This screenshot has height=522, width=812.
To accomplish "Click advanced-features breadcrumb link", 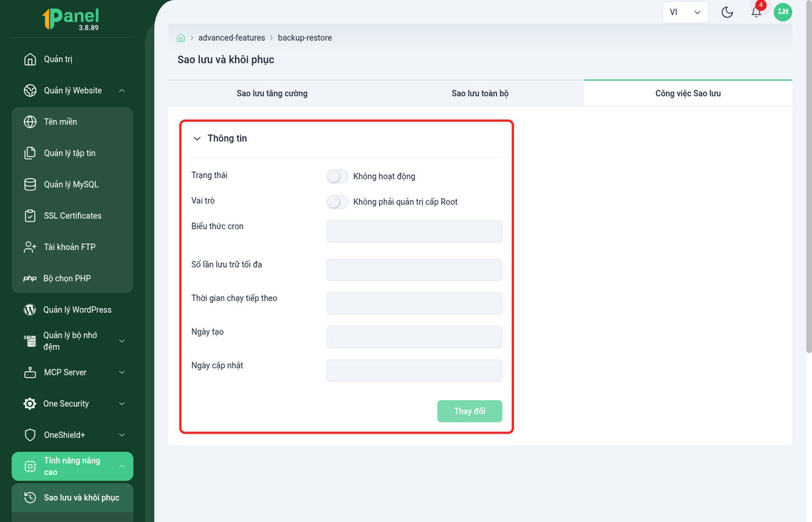I will click(x=231, y=38).
